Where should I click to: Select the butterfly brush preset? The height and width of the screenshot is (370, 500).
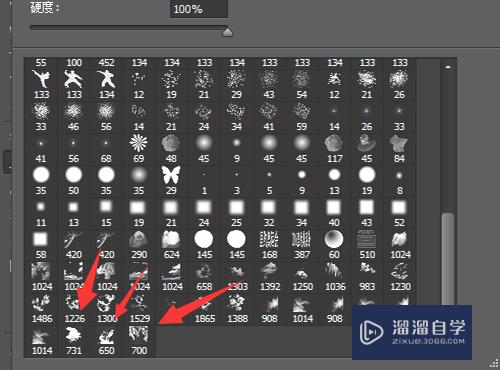tap(171, 175)
